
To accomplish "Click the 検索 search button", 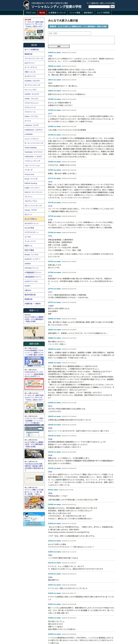I will click(112, 7).
